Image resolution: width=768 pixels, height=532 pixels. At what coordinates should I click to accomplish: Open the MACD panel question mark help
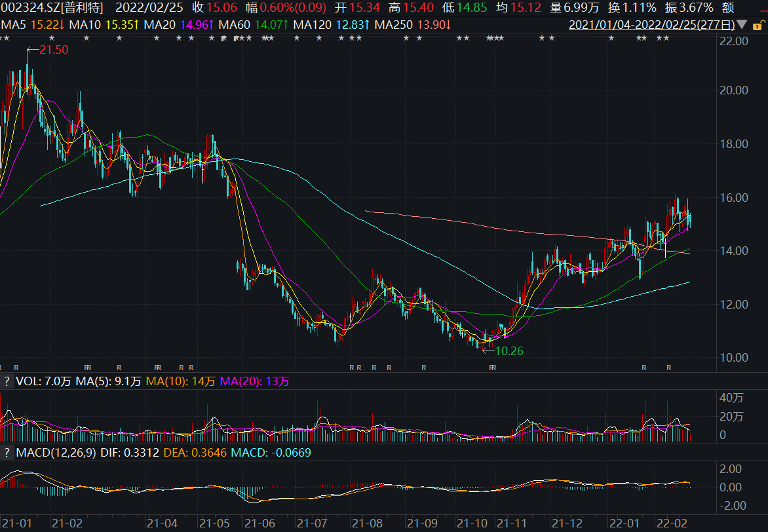pyautogui.click(x=6, y=452)
